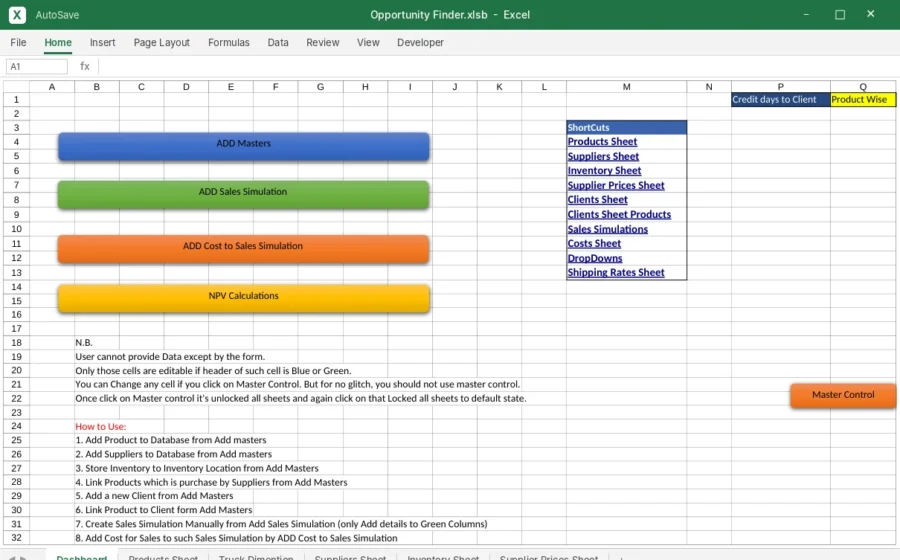
Task: Select column P header
Action: (781, 87)
